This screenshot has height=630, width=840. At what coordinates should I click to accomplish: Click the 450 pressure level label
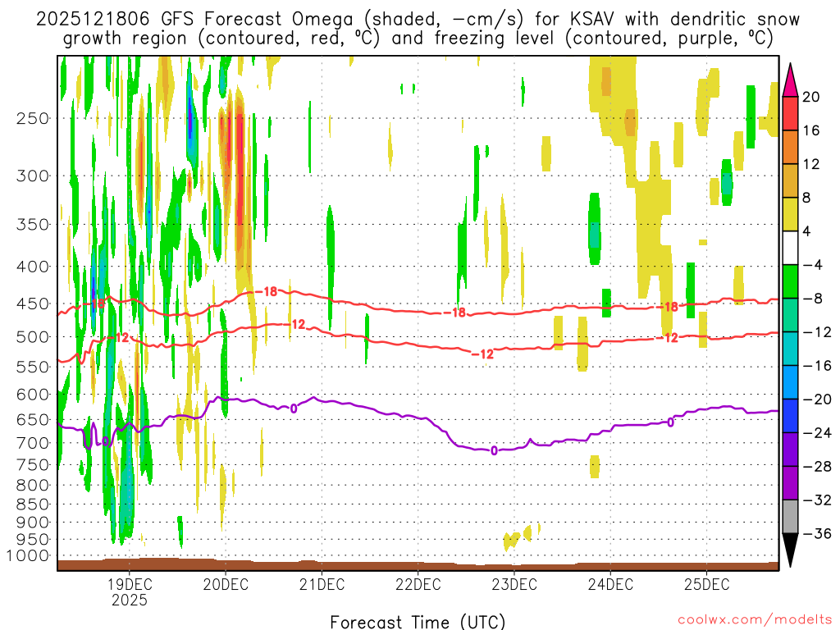(33, 304)
